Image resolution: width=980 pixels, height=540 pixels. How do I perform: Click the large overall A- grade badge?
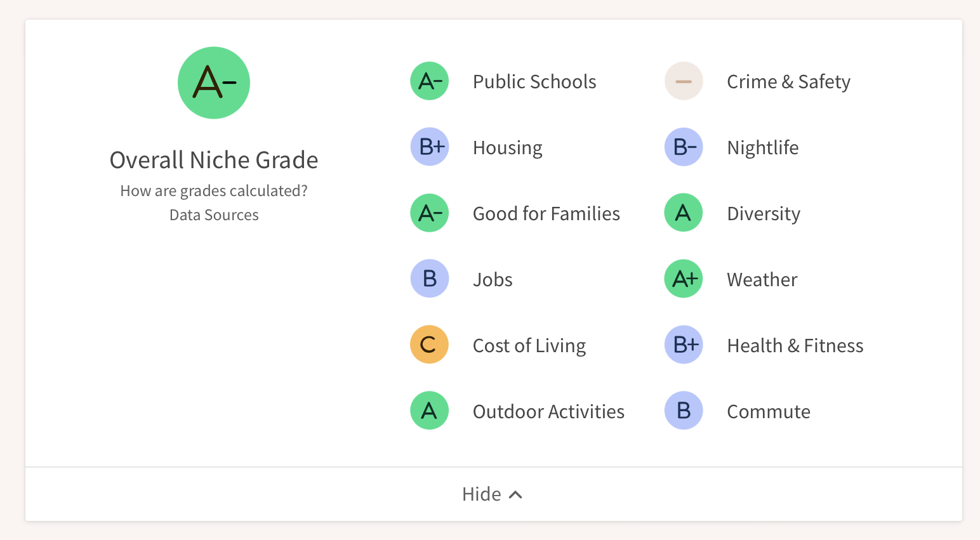[x=214, y=82]
